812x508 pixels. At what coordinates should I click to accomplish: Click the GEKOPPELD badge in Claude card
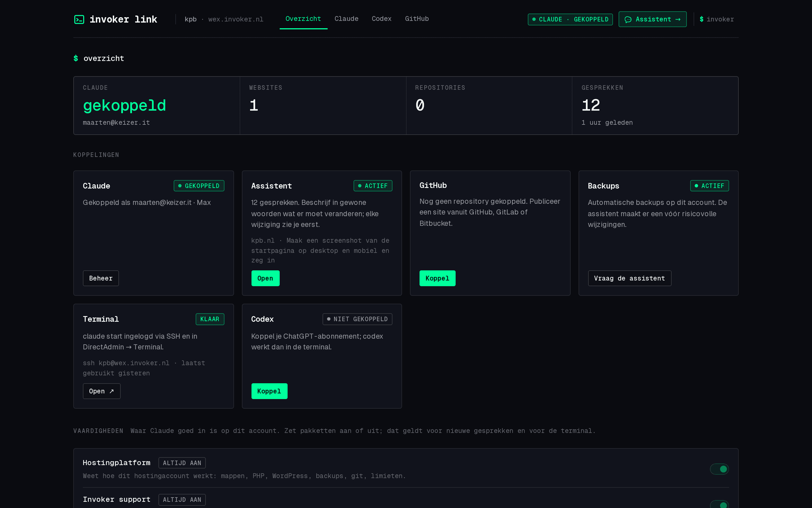coord(199,186)
